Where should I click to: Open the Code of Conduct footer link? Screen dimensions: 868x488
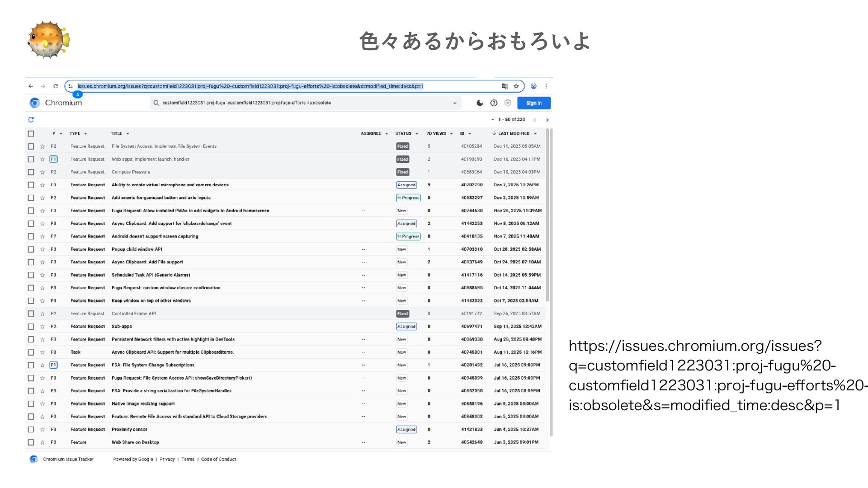pyautogui.click(x=218, y=460)
